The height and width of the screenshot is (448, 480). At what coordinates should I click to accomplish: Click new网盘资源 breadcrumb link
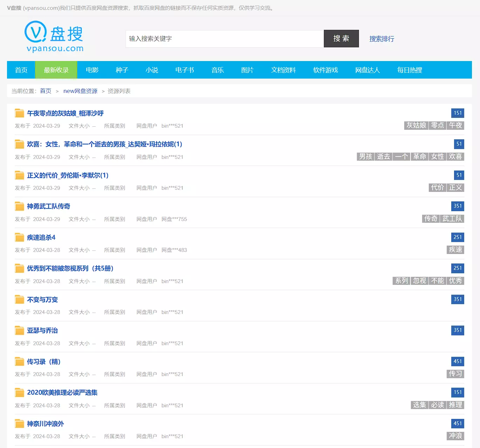point(80,91)
